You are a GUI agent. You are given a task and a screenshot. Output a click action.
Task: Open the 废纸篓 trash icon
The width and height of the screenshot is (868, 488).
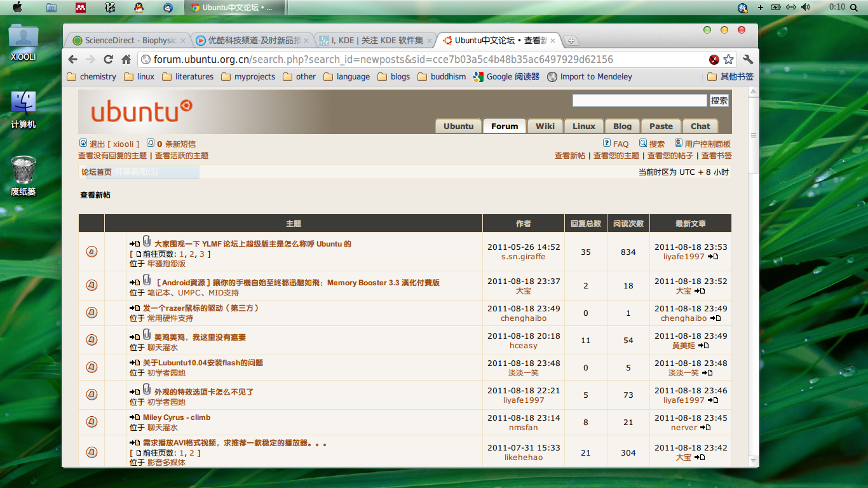tap(24, 175)
